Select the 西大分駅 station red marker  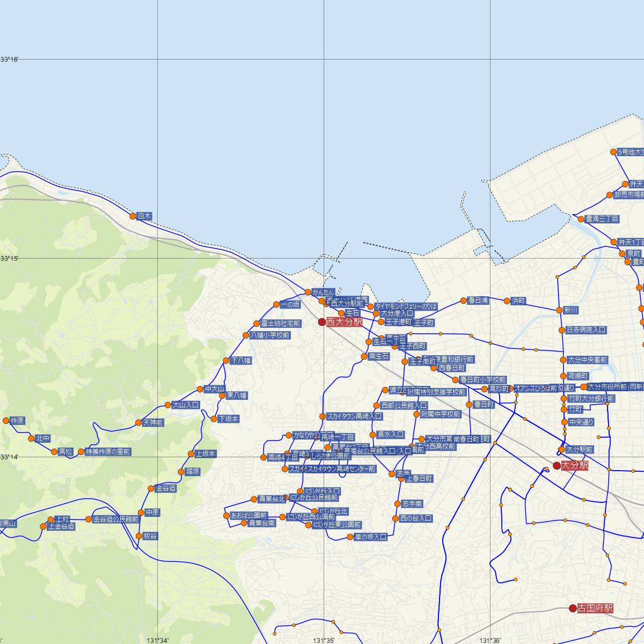pos(322,322)
